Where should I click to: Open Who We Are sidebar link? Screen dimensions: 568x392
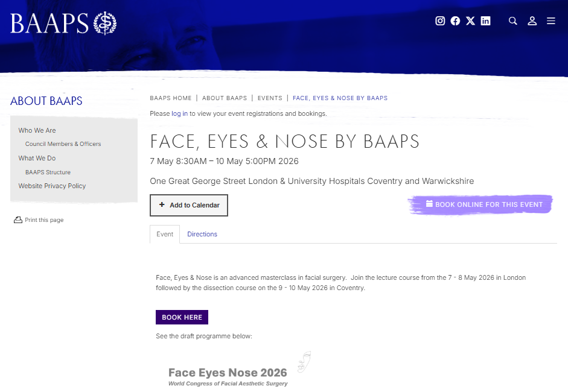[x=37, y=130]
